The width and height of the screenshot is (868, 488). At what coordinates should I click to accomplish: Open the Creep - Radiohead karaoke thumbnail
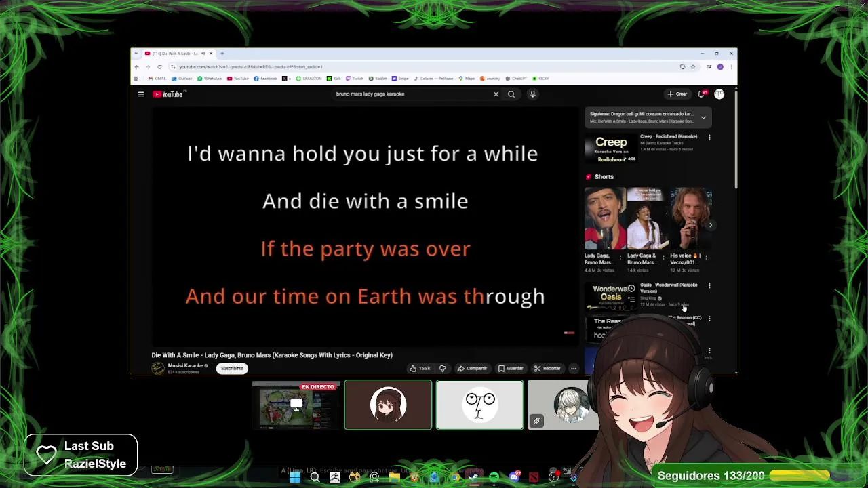coord(611,148)
